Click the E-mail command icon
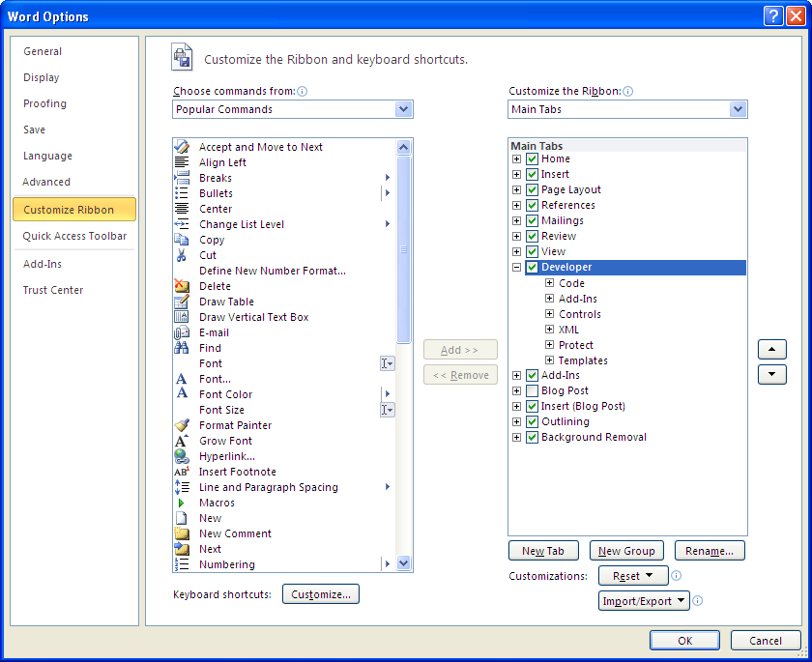This screenshot has height=662, width=812. (182, 332)
